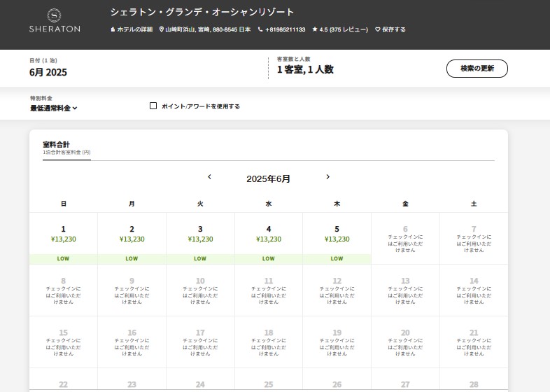Click unavailable date 6
Image resolution: width=550 pixels, height=392 pixels.
click(405, 238)
